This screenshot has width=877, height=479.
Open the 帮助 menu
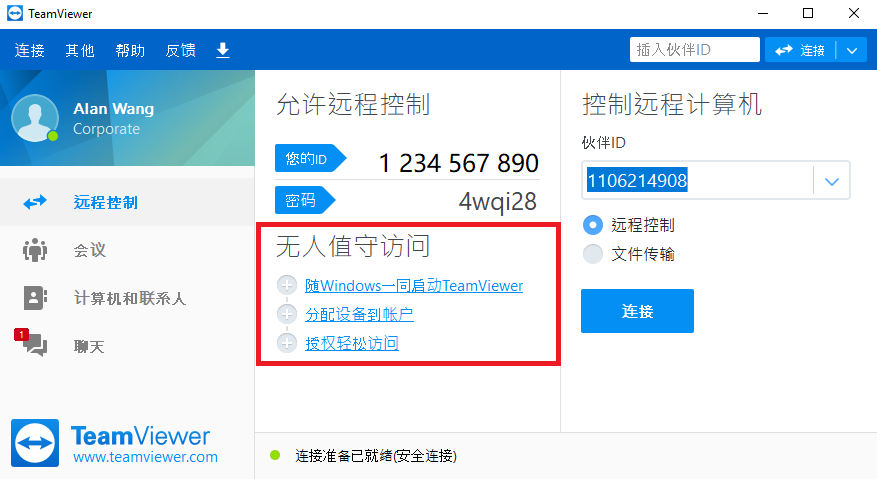[x=130, y=50]
